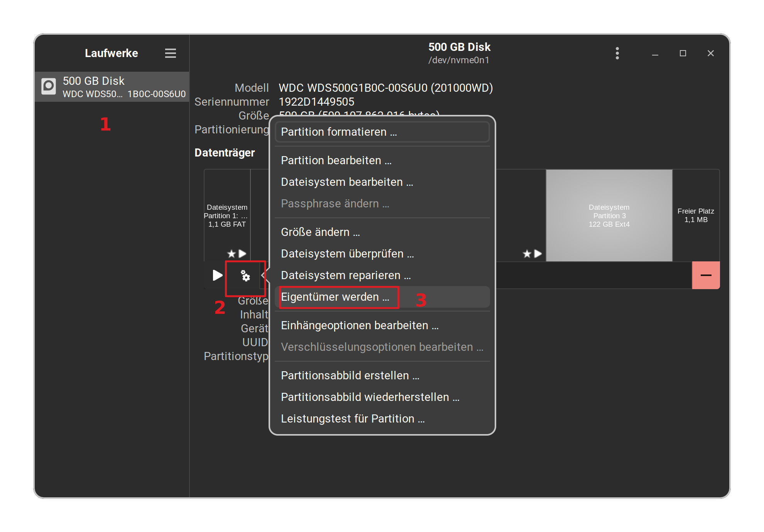Screen dimensions: 764x532
Task: Select Leistungstest für Partition entry
Action: [x=353, y=419]
